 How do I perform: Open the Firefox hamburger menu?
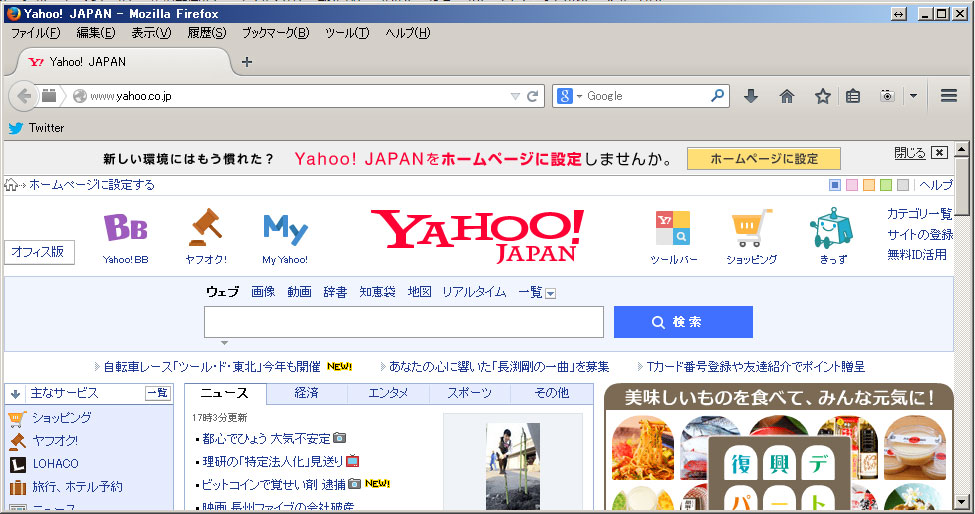(x=948, y=96)
